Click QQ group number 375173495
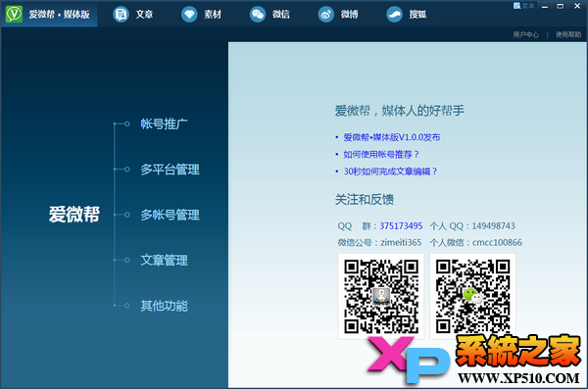 401,225
